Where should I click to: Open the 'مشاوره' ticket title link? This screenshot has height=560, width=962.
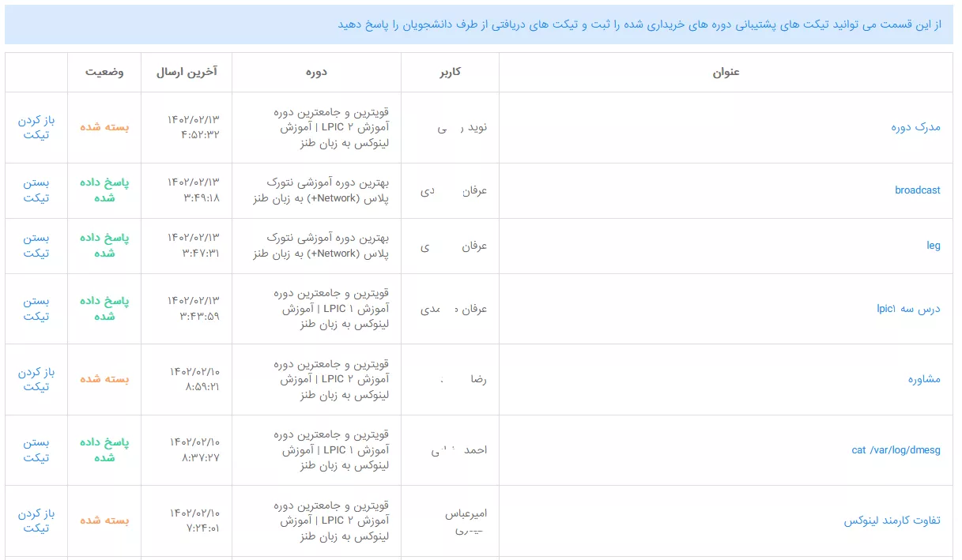click(924, 379)
